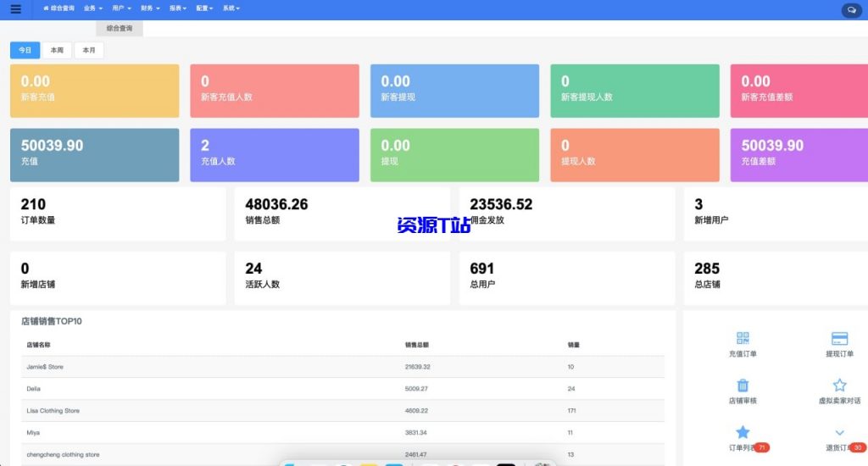Open 退货订单 chevron shortcut icon
Viewport: 868px width, 466px height.
tap(839, 432)
